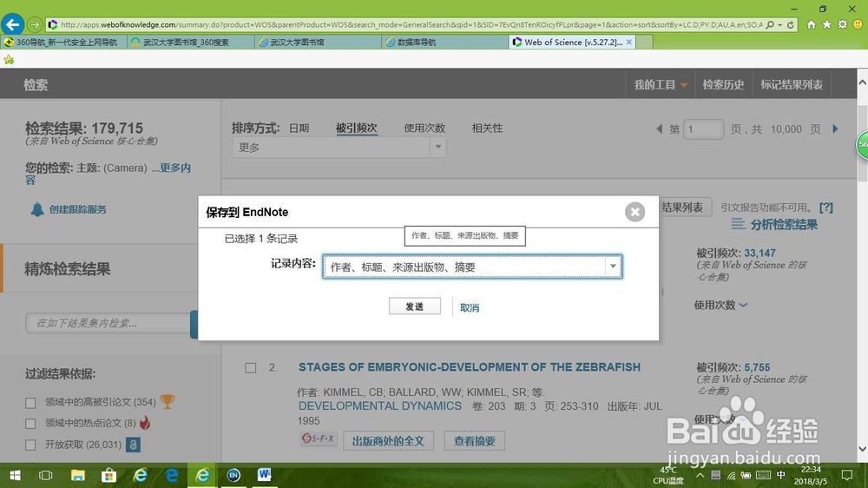Expand 使用次数 chevron under first result
The height and width of the screenshot is (488, 868).
click(x=743, y=305)
